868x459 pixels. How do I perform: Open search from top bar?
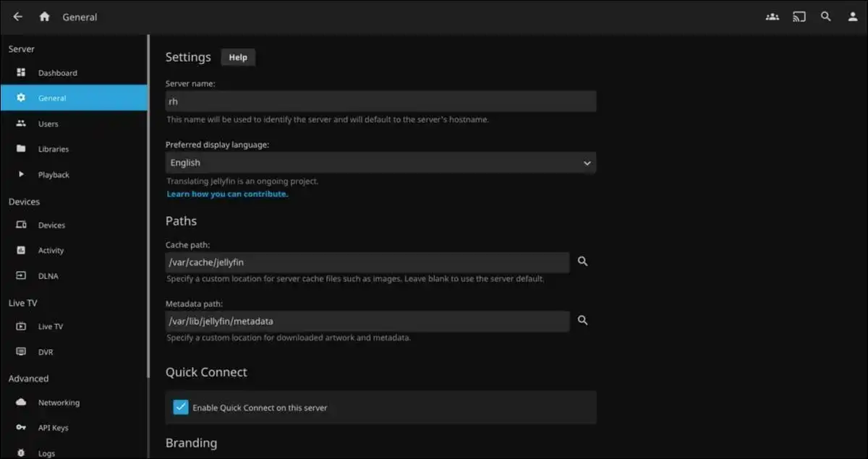click(x=826, y=17)
